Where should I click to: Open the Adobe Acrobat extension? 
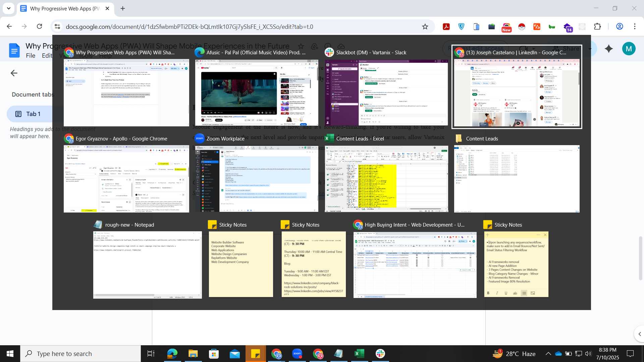coord(446,27)
